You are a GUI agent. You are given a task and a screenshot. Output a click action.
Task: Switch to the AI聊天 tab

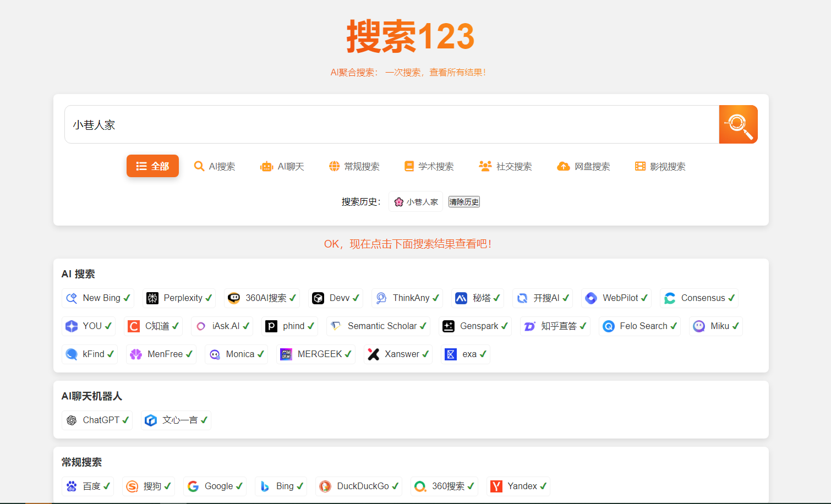pos(282,166)
